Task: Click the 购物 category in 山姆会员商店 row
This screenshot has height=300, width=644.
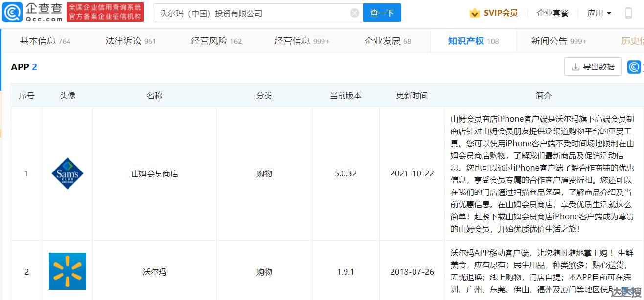Action: pyautogui.click(x=264, y=173)
